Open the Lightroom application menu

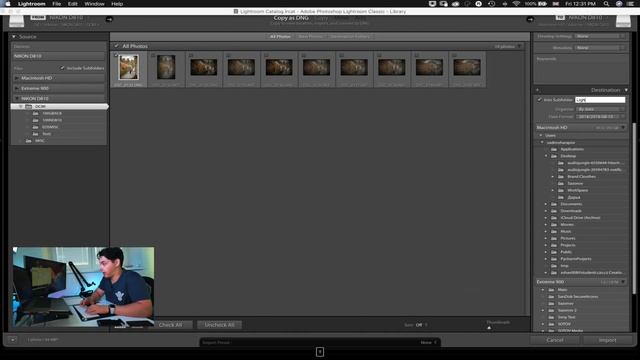(x=31, y=4)
